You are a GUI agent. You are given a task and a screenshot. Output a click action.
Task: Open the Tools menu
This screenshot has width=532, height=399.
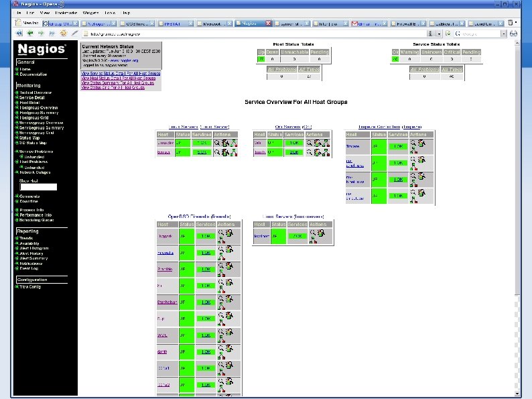tap(110, 13)
